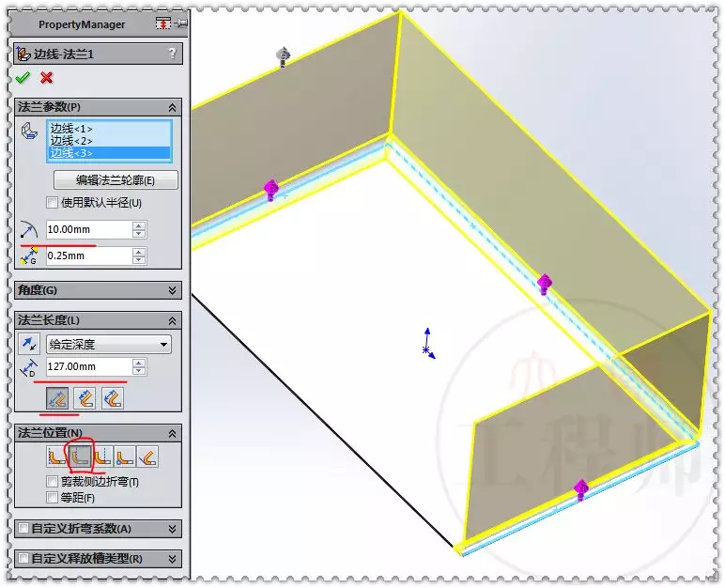Viewport: 725px width, 588px height.
Task: Increase the 127.00mm length spinner
Action: [x=139, y=363]
